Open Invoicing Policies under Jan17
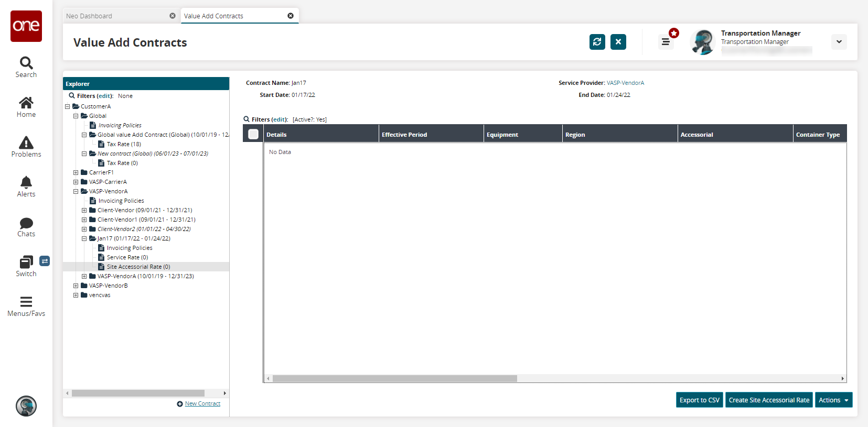This screenshot has height=427, width=868. click(x=130, y=248)
